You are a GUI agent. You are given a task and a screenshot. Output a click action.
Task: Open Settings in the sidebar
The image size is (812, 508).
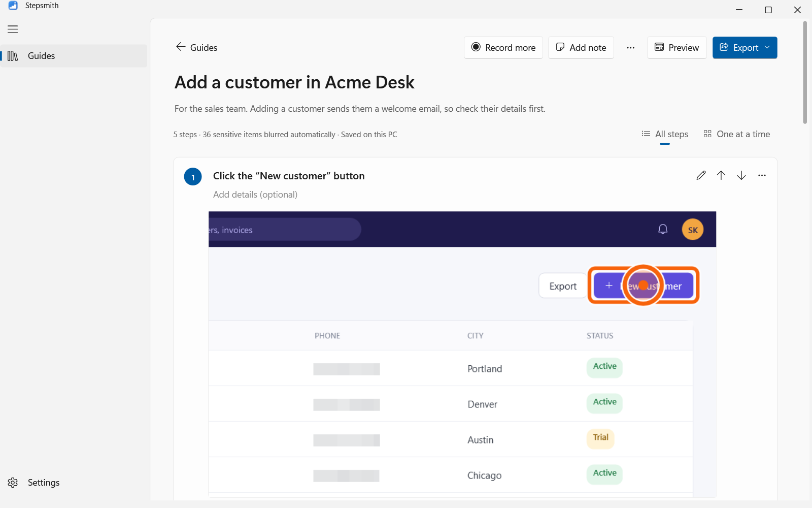point(74,483)
